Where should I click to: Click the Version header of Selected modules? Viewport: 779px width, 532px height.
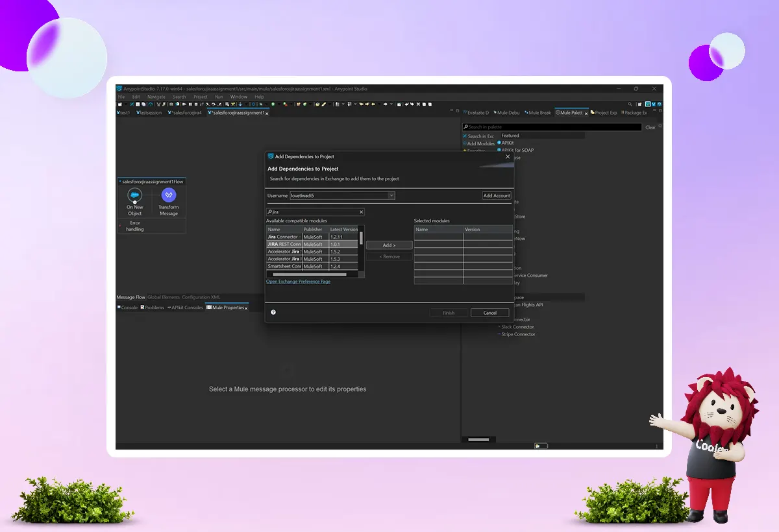(x=488, y=230)
